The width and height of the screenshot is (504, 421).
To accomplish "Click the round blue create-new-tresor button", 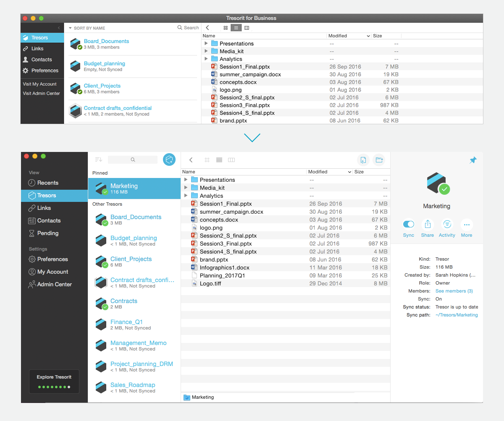I will (x=169, y=160).
